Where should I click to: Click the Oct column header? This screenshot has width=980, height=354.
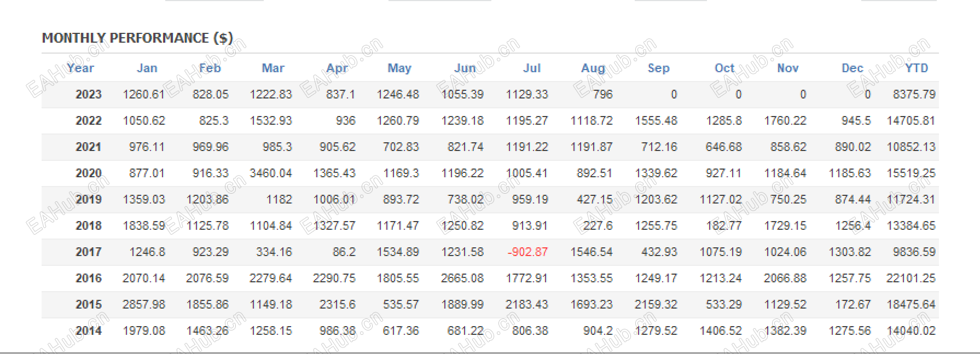(724, 68)
